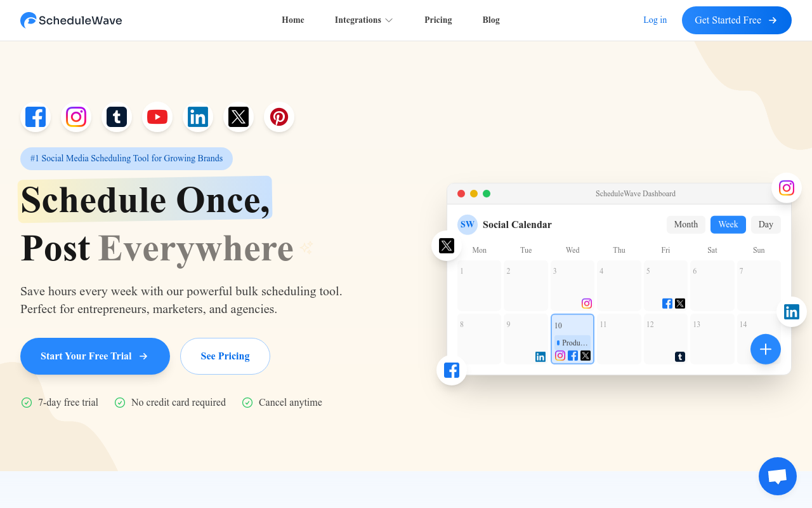Click the YouTube icon in hero row
The image size is (812, 508).
point(157,117)
